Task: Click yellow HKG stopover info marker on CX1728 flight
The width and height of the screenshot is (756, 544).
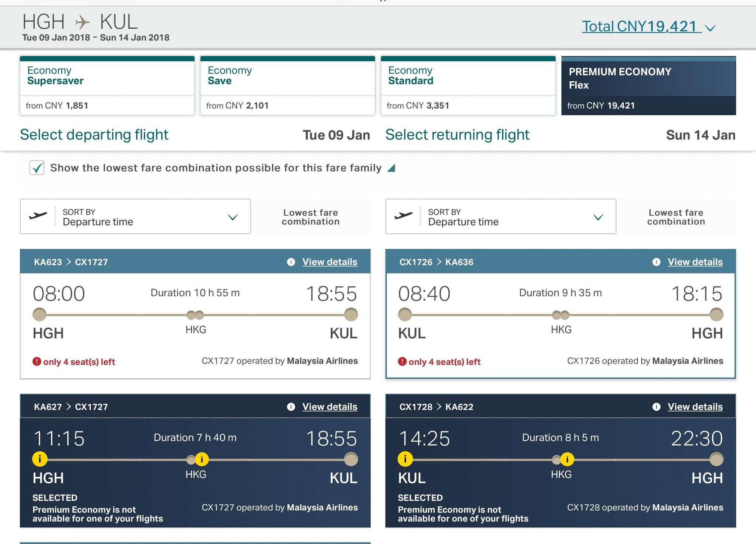Action: coord(567,459)
